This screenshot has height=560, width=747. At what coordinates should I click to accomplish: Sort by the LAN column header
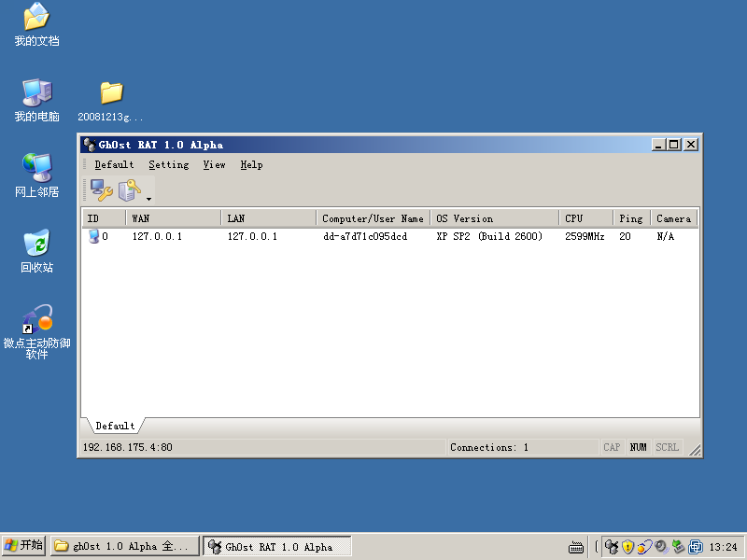(x=269, y=218)
